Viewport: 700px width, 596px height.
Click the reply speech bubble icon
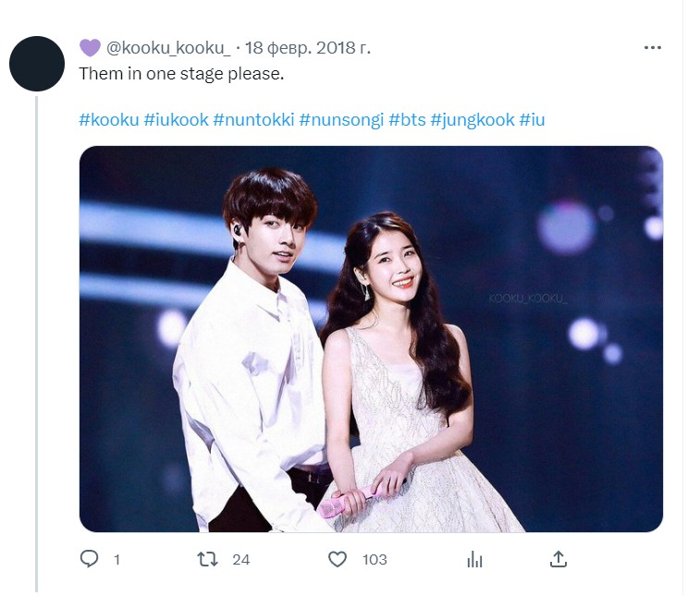[x=90, y=558]
